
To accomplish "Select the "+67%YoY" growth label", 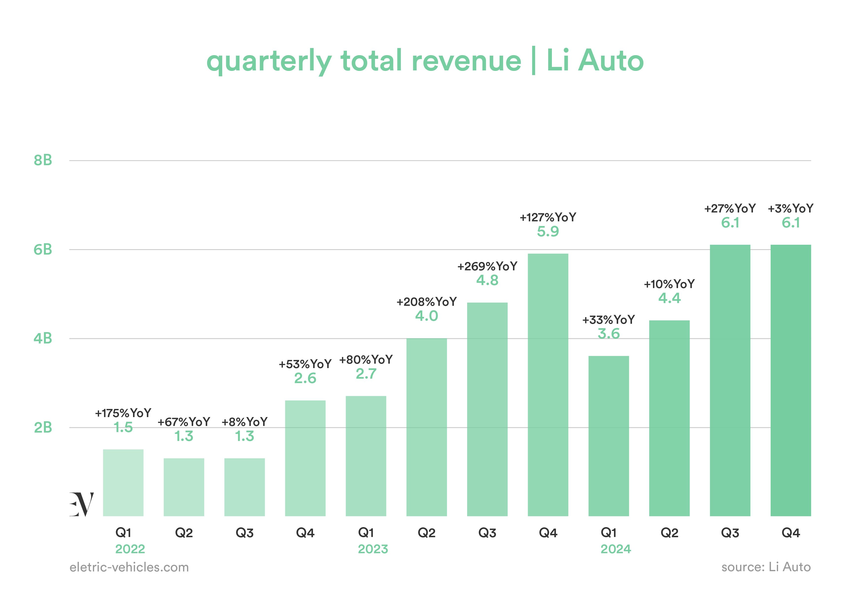I will [x=184, y=422].
